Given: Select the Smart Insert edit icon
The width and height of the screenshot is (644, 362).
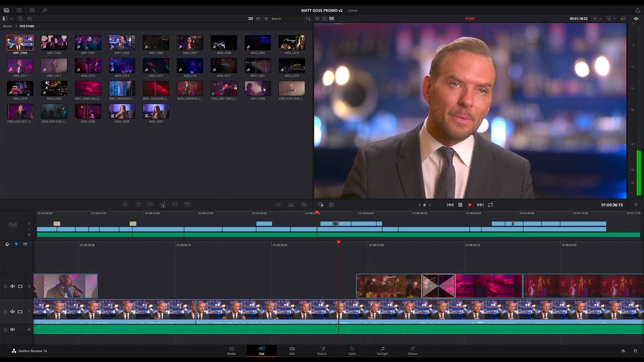Looking at the screenshot, I should (x=125, y=205).
